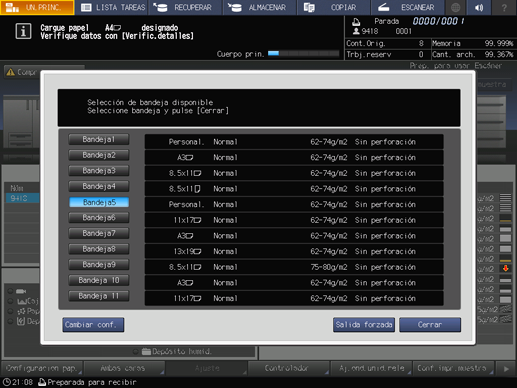517x388 pixels.
Task: Click the A3 Normal row of Bandeja2
Action: (294, 157)
